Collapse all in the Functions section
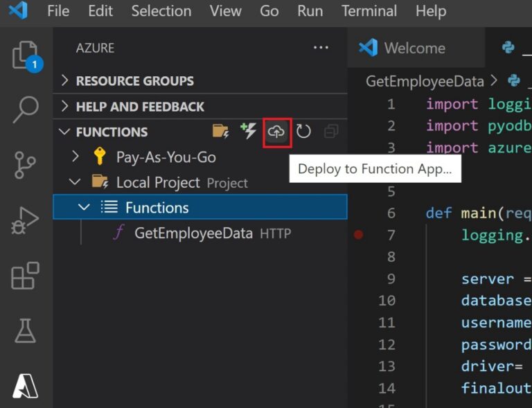This screenshot has height=408, width=532. (331, 131)
